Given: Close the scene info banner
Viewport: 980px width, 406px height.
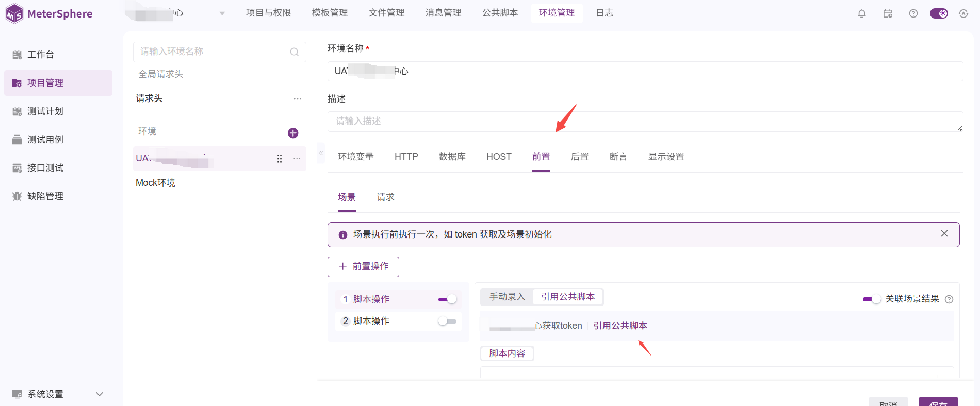Looking at the screenshot, I should [x=944, y=234].
